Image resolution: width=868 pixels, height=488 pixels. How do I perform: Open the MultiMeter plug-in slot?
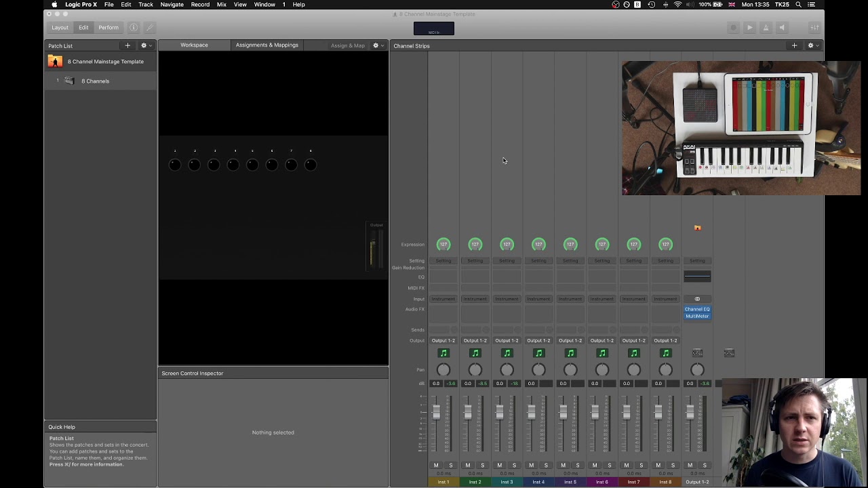[x=697, y=316]
